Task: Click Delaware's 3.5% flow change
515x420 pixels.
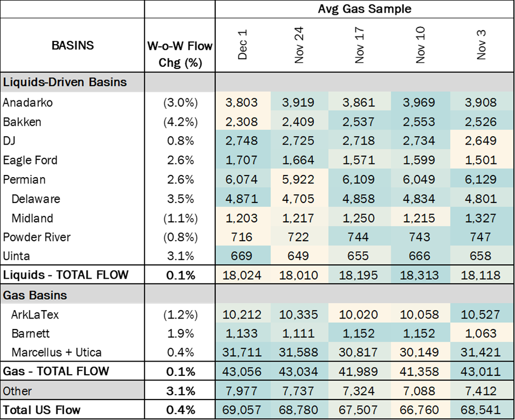Action: 180,199
